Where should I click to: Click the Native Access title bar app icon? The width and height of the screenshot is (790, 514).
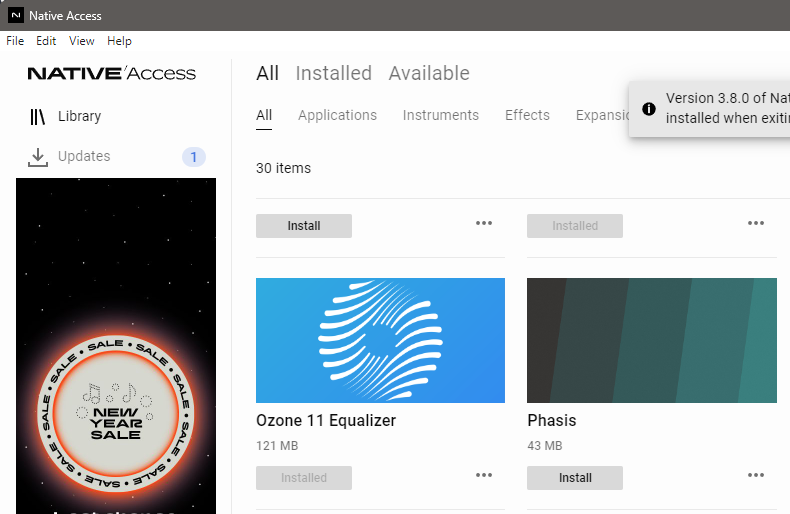coord(16,16)
